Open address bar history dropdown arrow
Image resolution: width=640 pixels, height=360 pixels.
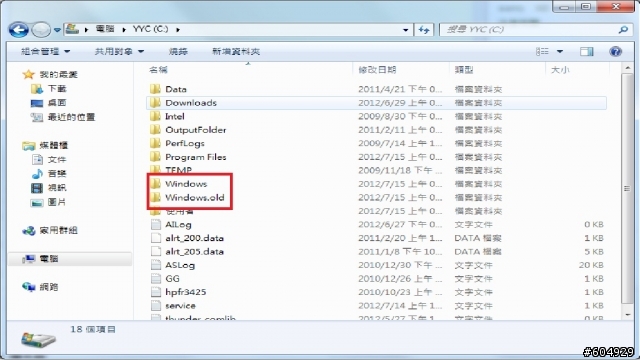coord(405,30)
